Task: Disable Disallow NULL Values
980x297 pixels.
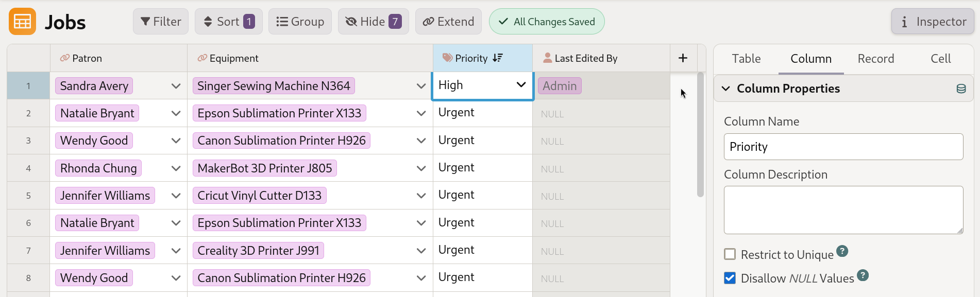Action: (730, 278)
